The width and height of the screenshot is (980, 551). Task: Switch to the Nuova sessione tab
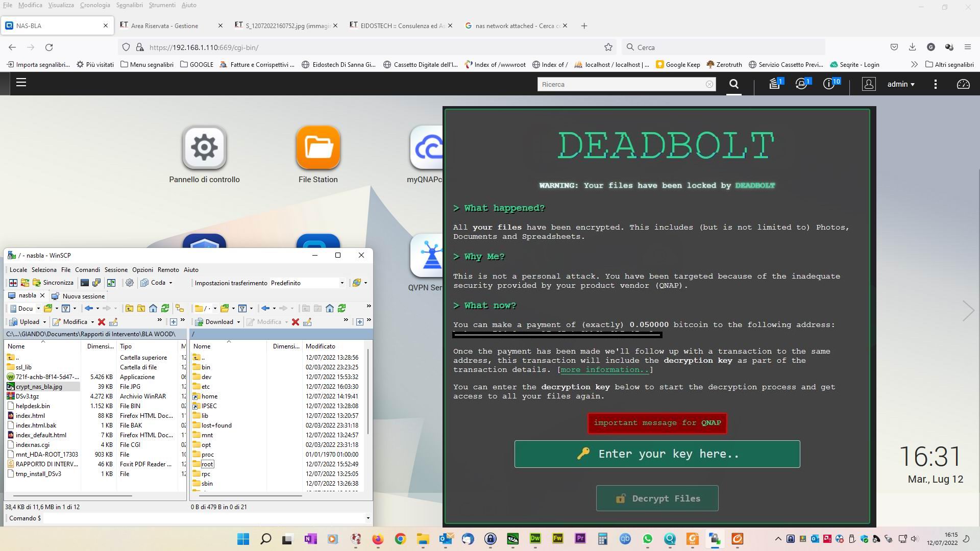click(x=78, y=296)
